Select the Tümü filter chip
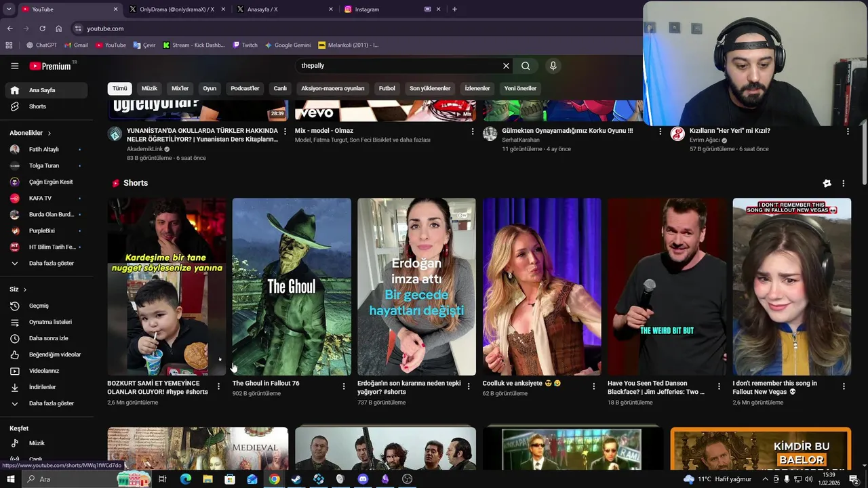Image resolution: width=868 pixels, height=488 pixels. coord(120,88)
